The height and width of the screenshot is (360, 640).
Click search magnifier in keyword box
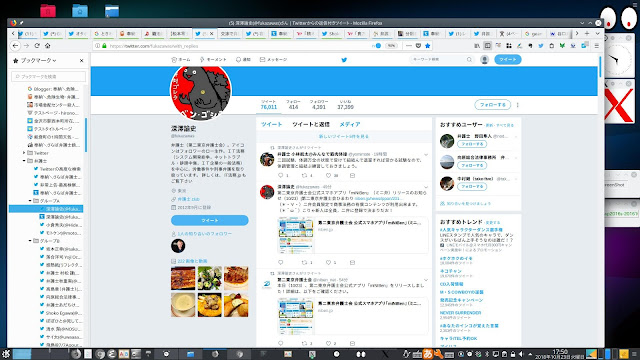click(x=469, y=60)
